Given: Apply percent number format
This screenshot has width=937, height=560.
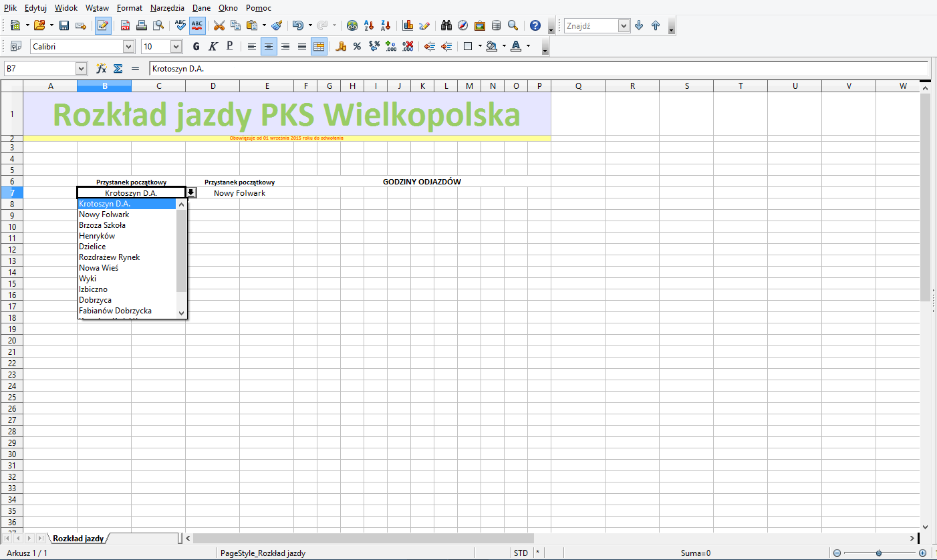Looking at the screenshot, I should click(x=357, y=46).
